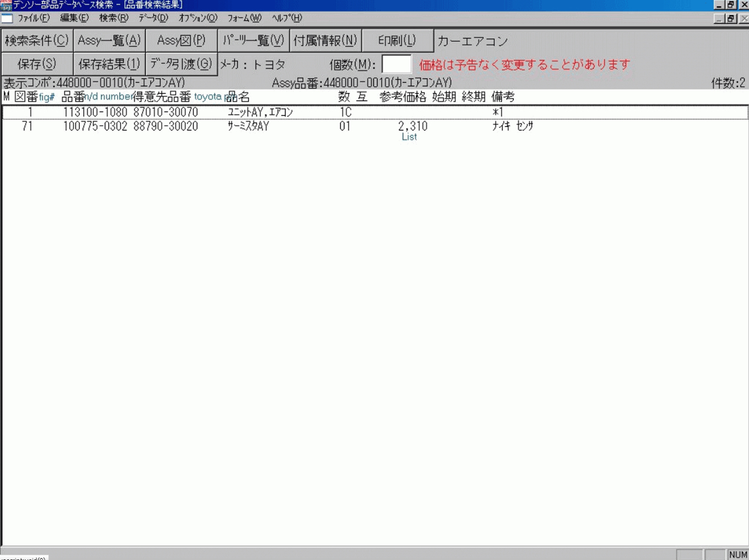Show the Assy図(P) diagram

(x=181, y=41)
